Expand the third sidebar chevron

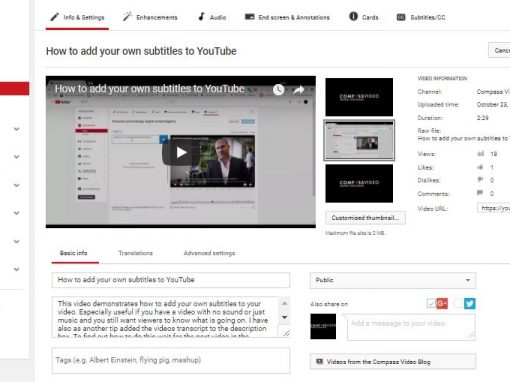[x=17, y=185]
